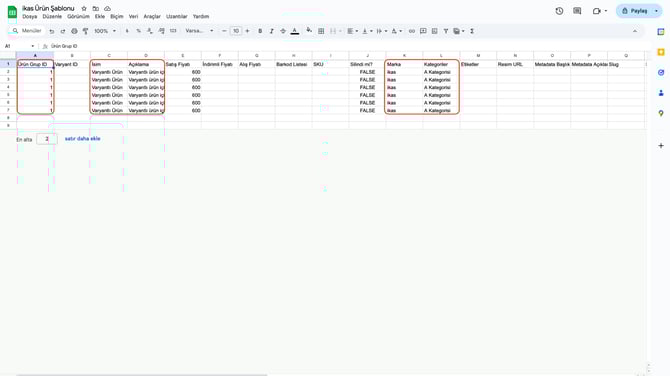Image resolution: width=670 pixels, height=376 pixels.
Task: Toggle italic formatting in toolbar
Action: pyautogui.click(x=271, y=31)
